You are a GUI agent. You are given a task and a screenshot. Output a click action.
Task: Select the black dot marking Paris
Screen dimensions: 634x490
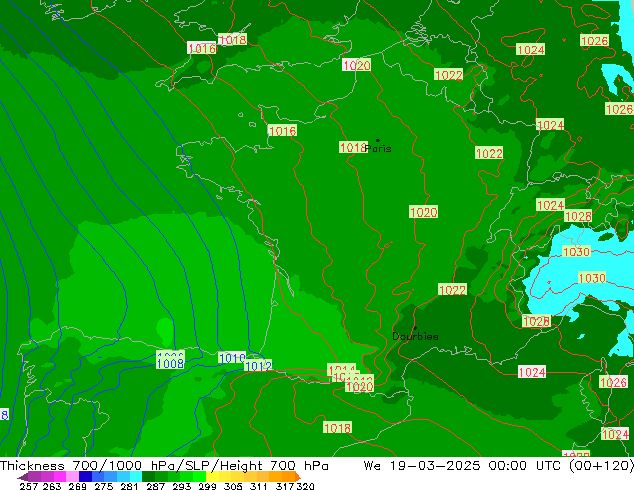[x=378, y=141]
